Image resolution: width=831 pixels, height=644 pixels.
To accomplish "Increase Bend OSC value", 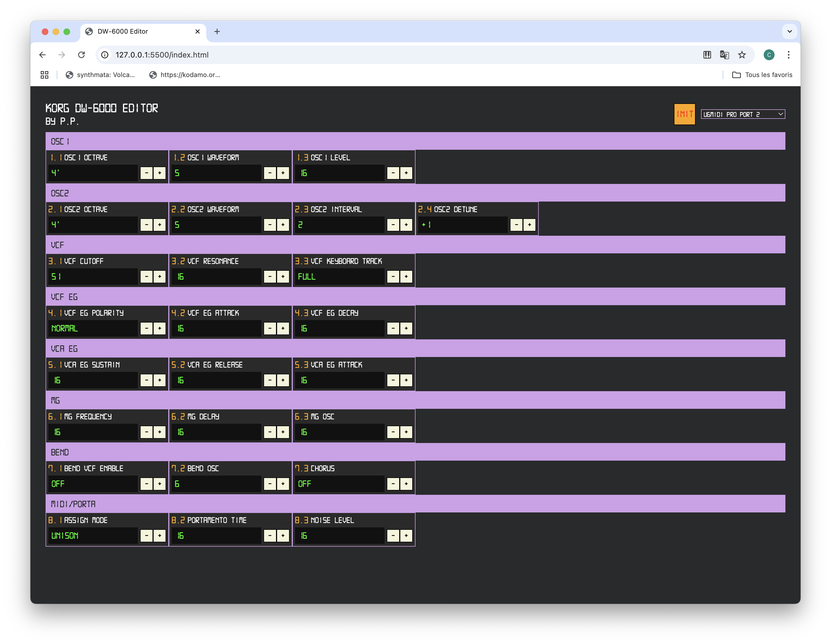I will coord(283,484).
